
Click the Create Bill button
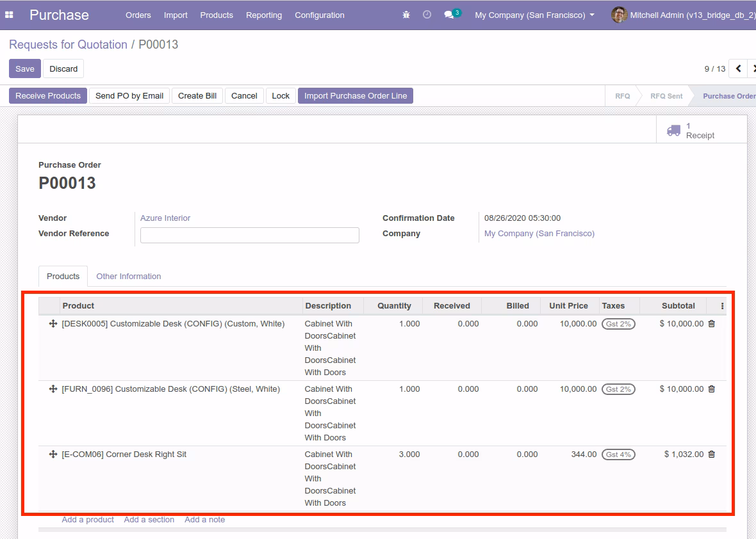tap(197, 96)
